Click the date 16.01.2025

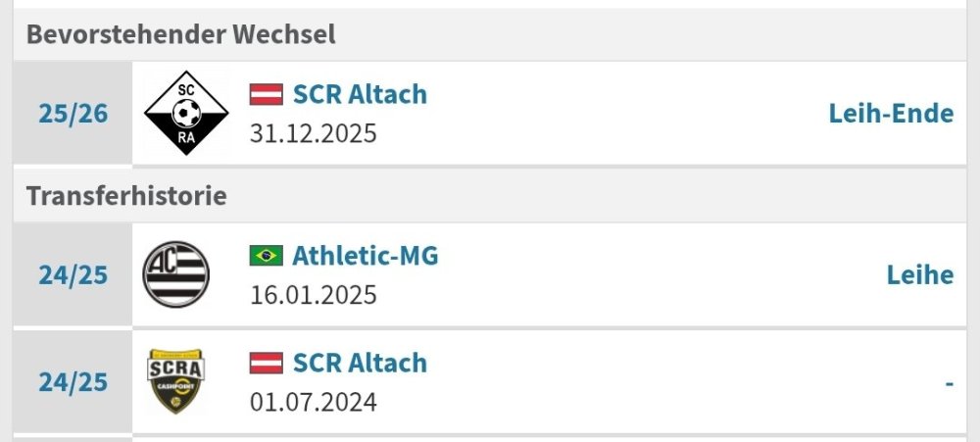(x=313, y=294)
